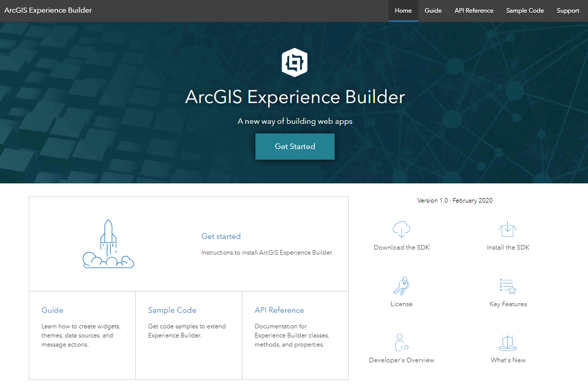The image size is (588, 387).
Task: Open the API Reference card link
Action: (280, 310)
